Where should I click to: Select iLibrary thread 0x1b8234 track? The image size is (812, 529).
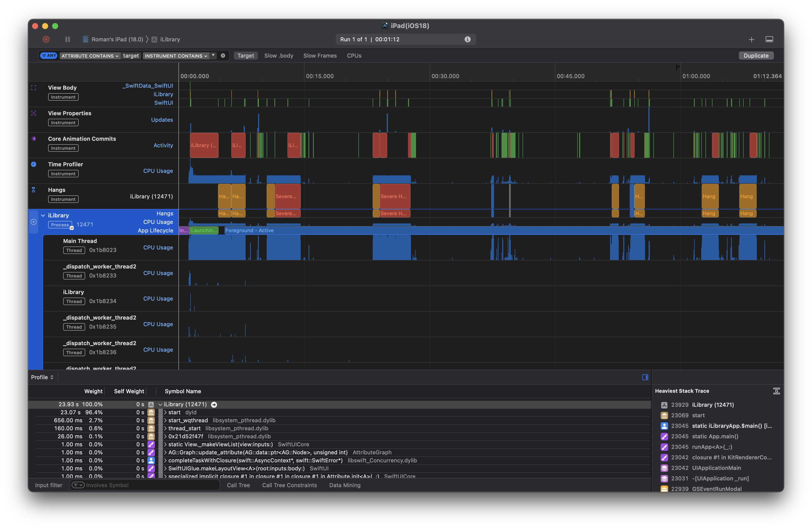coord(111,299)
